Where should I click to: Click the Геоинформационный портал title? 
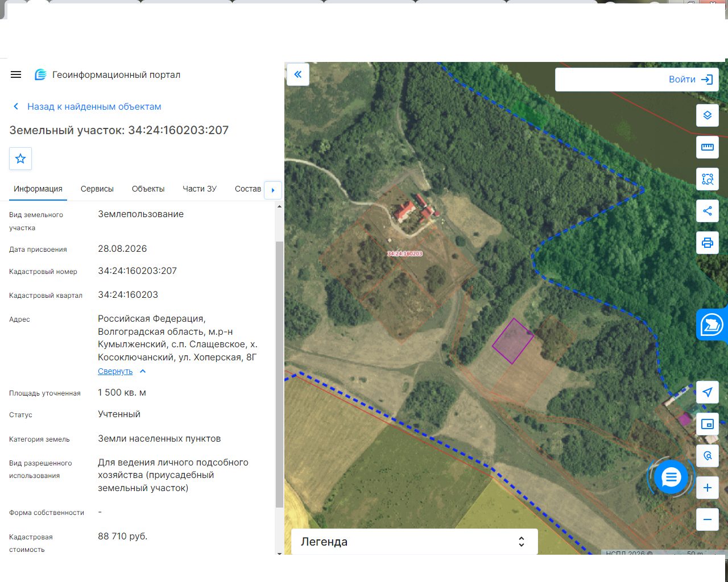(117, 74)
